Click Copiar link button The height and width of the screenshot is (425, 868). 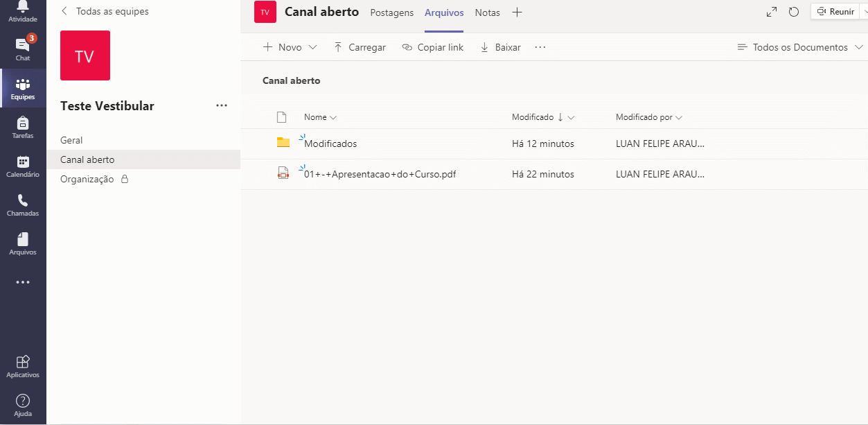[433, 47]
